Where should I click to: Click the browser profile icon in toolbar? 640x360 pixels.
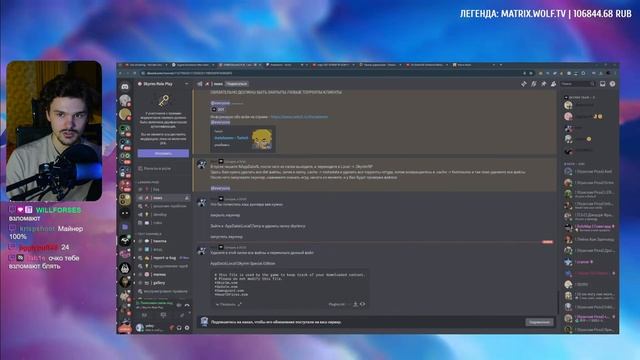[608, 73]
